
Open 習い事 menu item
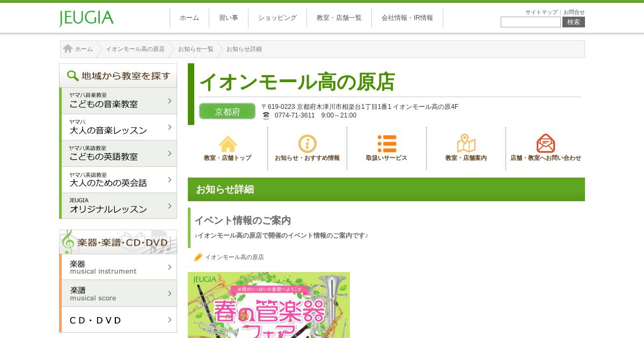pos(229,18)
